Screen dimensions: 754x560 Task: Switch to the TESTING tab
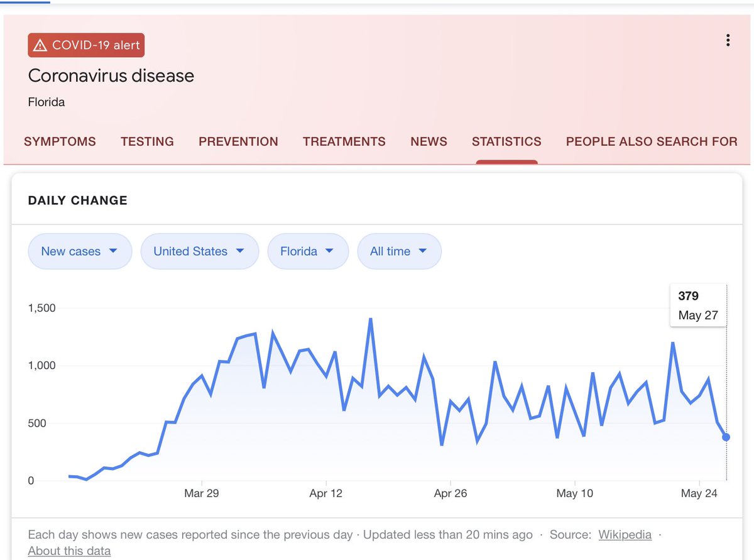click(x=147, y=141)
